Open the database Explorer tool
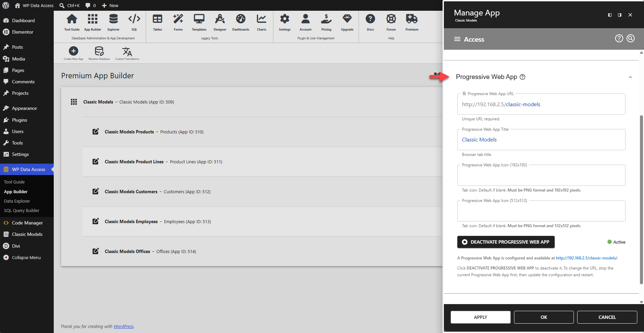 [x=113, y=22]
